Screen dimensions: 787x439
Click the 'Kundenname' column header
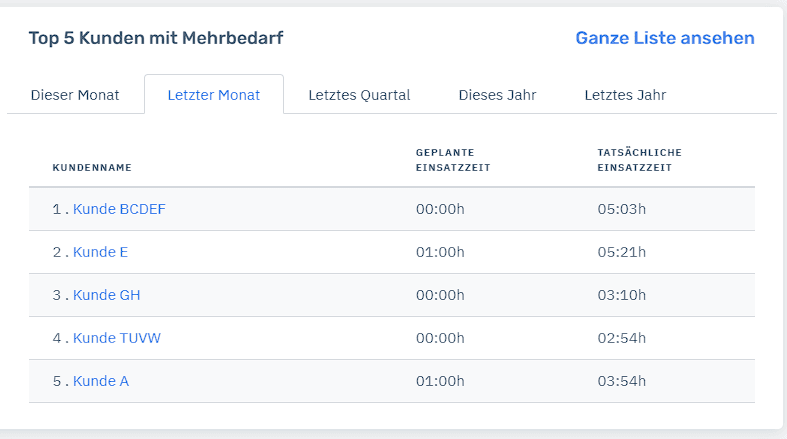(x=92, y=167)
